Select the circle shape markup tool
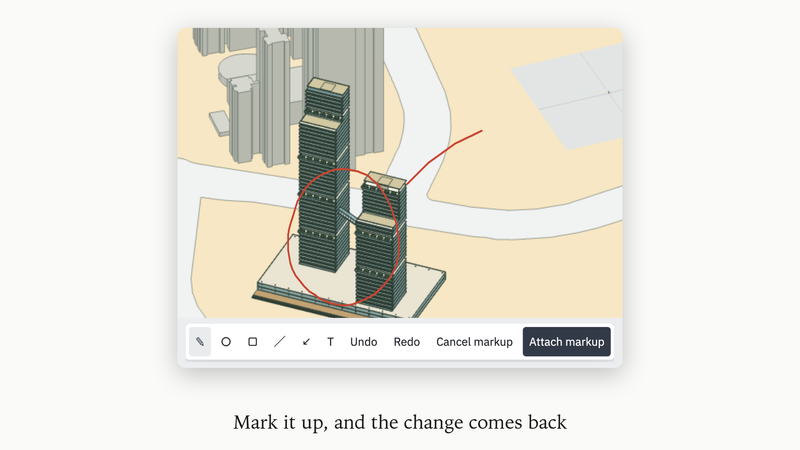 (226, 342)
